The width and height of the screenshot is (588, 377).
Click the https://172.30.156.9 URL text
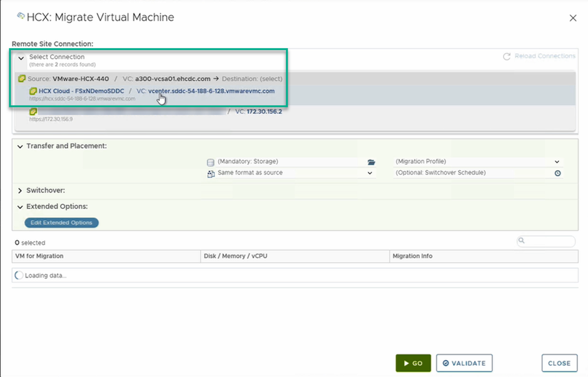click(x=51, y=119)
